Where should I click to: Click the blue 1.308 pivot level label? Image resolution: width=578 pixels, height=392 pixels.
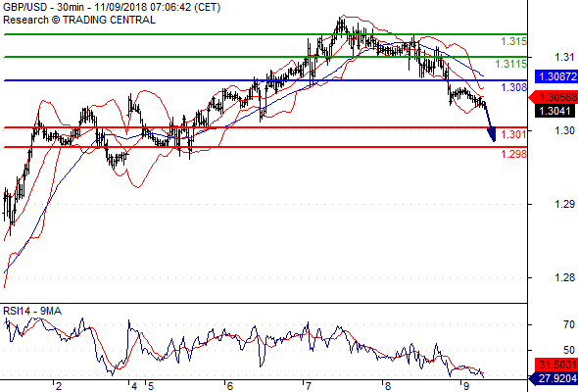click(513, 87)
